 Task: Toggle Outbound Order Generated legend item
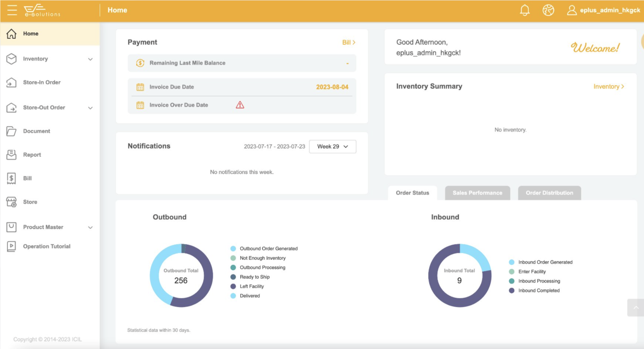(x=268, y=249)
